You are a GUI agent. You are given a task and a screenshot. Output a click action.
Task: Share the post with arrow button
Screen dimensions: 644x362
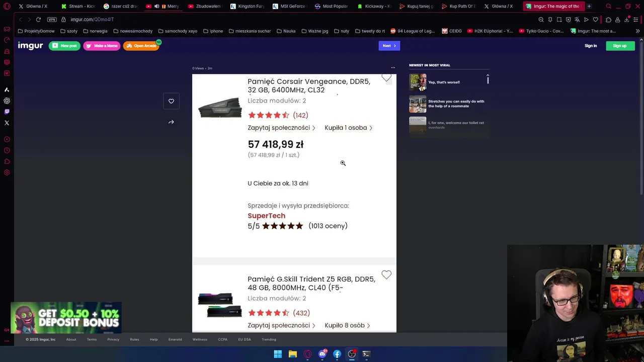point(171,122)
